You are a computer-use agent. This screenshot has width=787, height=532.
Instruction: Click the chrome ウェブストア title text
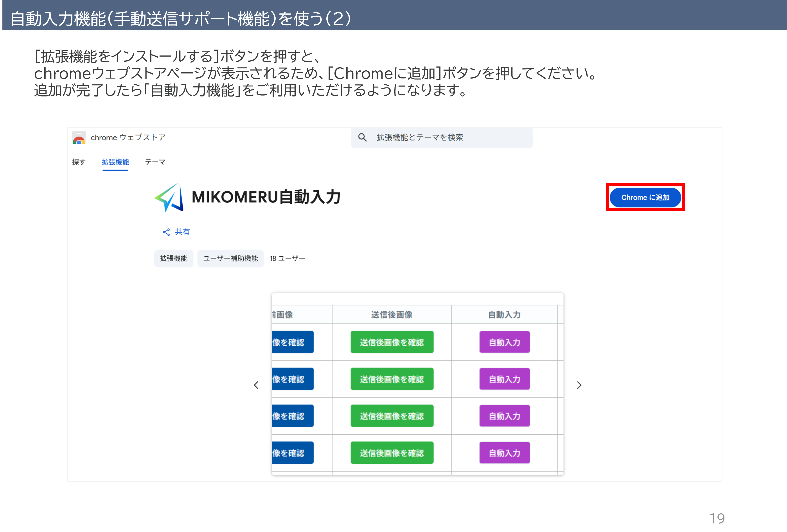click(x=128, y=137)
